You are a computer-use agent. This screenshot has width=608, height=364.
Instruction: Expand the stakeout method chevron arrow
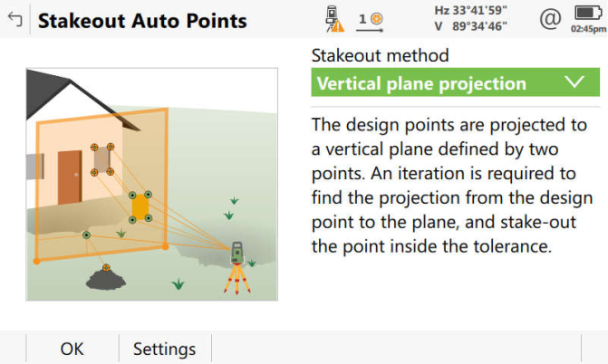coord(574,82)
